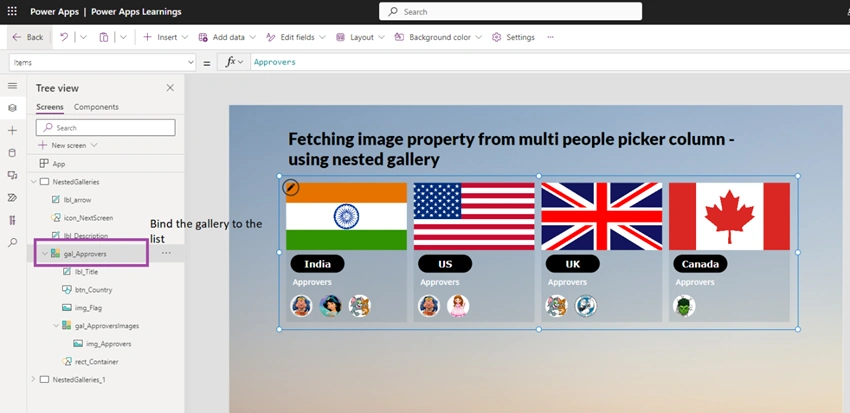Click the India flag image
The image size is (850, 413).
346,216
